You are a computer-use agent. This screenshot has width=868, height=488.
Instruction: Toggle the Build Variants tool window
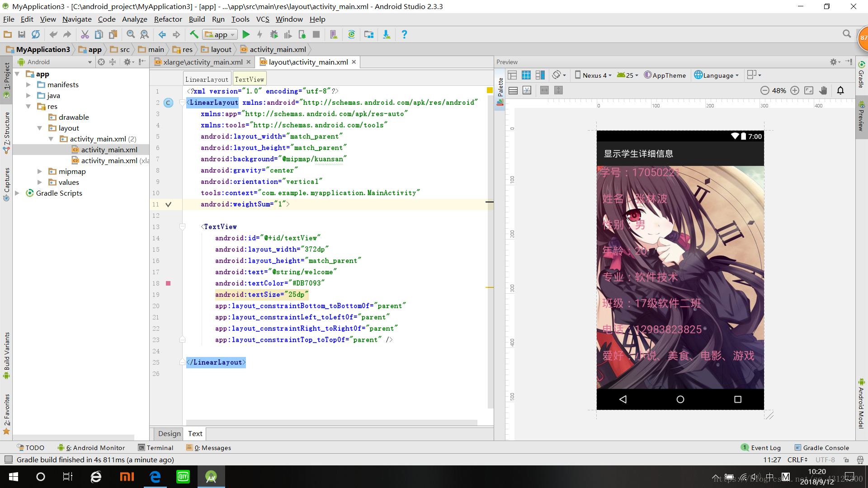tap(6, 355)
